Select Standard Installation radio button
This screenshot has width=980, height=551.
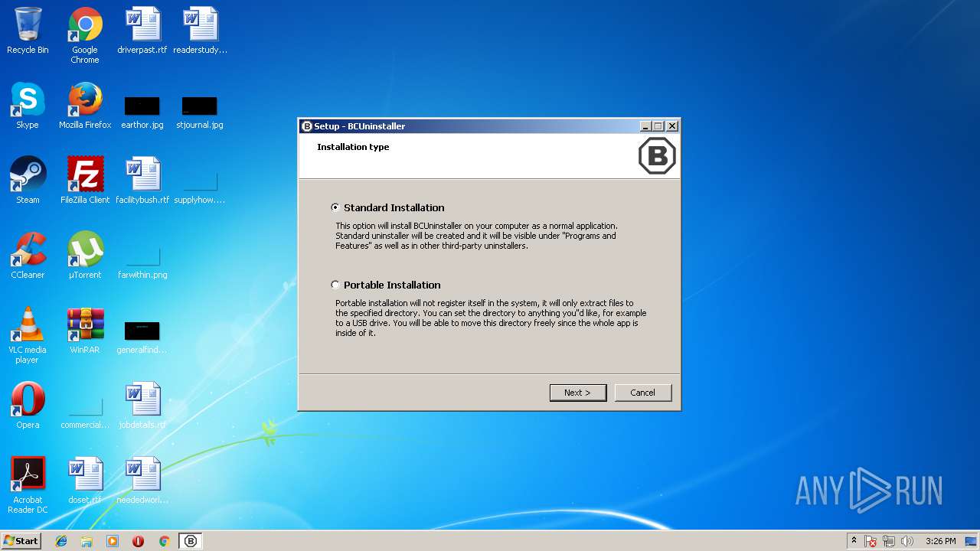tap(335, 207)
